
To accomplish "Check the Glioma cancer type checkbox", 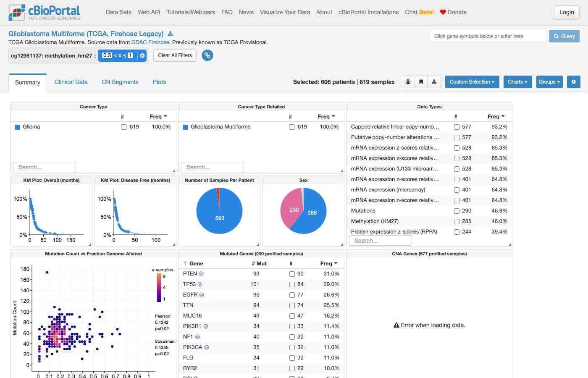I will [123, 127].
